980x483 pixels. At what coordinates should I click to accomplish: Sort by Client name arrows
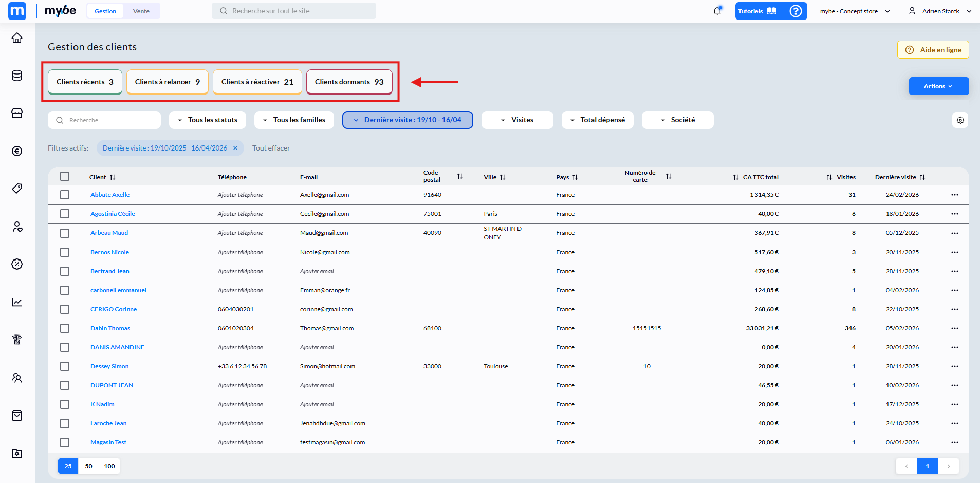(x=113, y=177)
